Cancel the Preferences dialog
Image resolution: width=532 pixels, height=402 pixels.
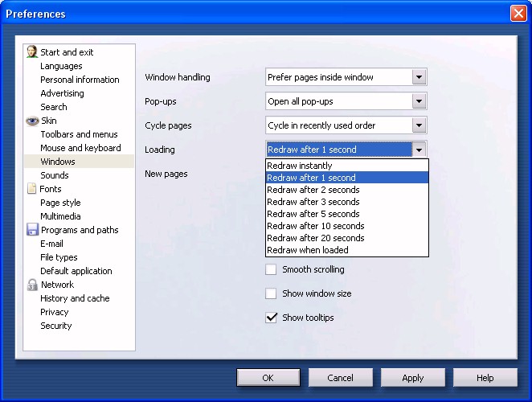pyautogui.click(x=340, y=378)
